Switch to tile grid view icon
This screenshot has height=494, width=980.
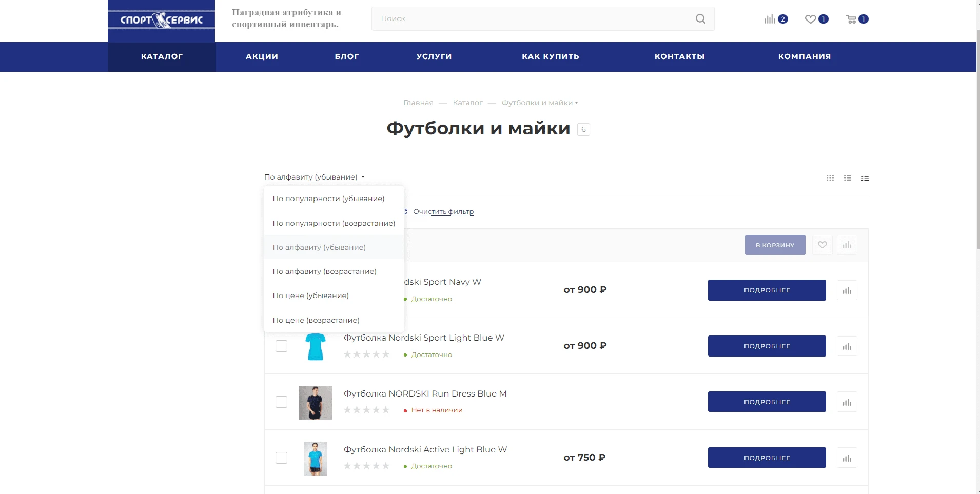(830, 178)
